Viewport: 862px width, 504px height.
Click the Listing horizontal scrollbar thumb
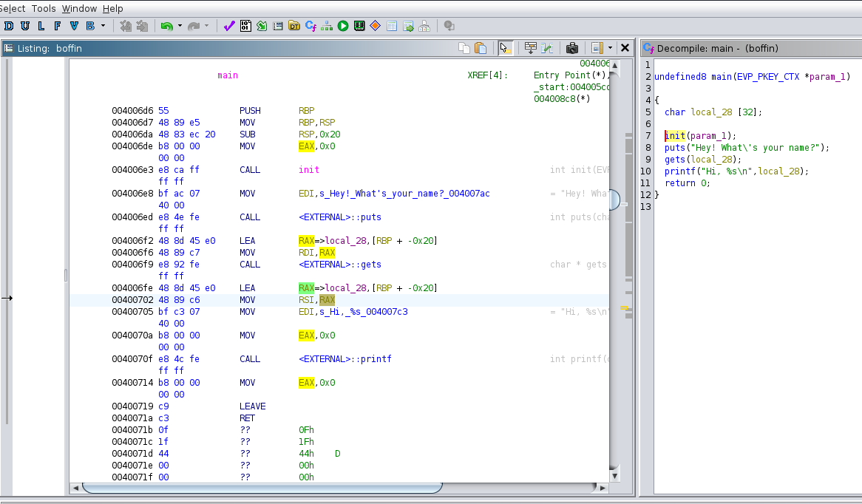pos(262,488)
